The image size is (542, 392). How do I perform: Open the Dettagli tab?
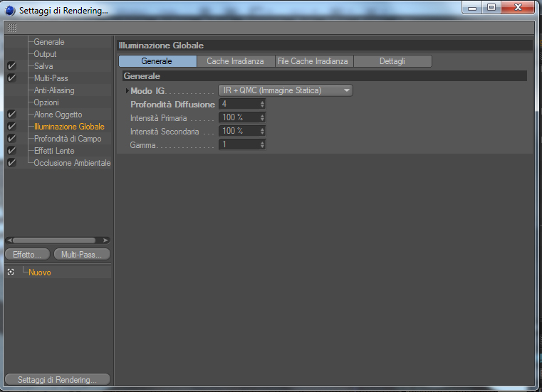tap(392, 61)
